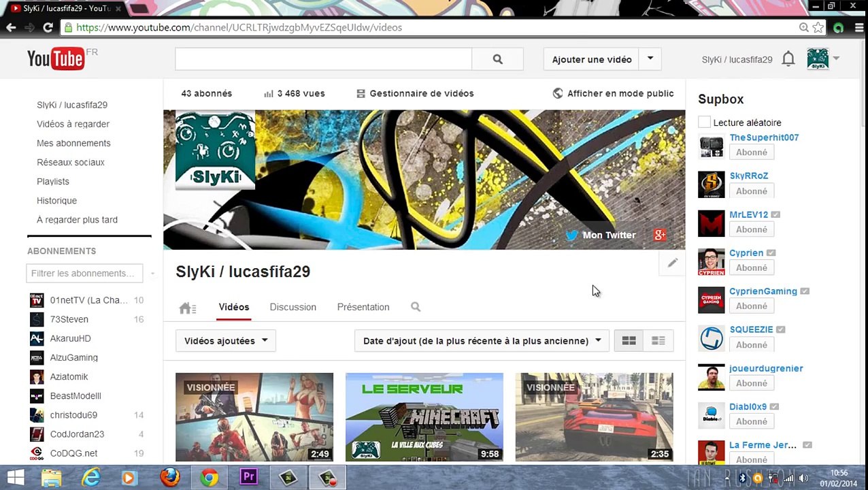Open Playlists in sidebar
Screen dimensions: 868x490
point(53,182)
